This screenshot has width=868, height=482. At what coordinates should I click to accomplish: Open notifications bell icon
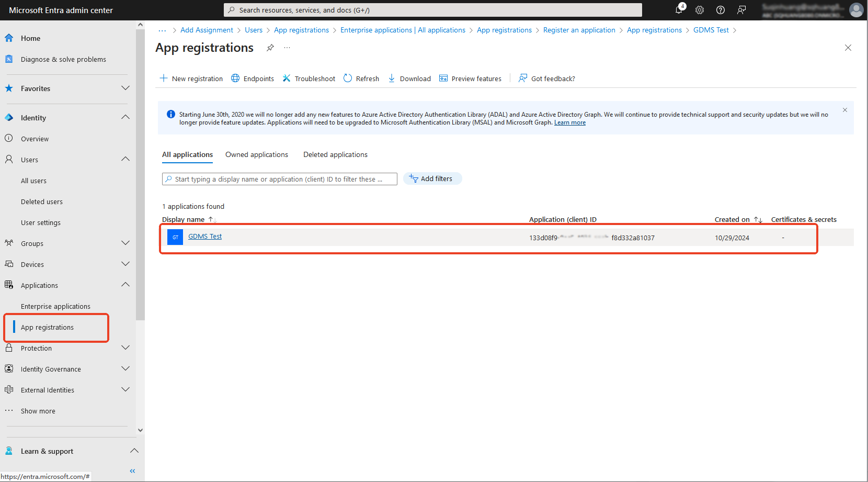pyautogui.click(x=679, y=10)
